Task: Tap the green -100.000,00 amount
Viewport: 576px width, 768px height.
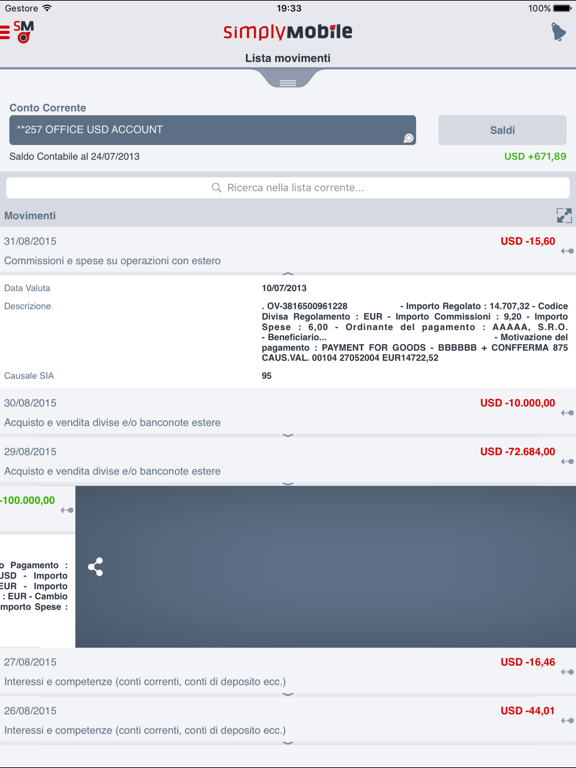Action: [x=27, y=500]
